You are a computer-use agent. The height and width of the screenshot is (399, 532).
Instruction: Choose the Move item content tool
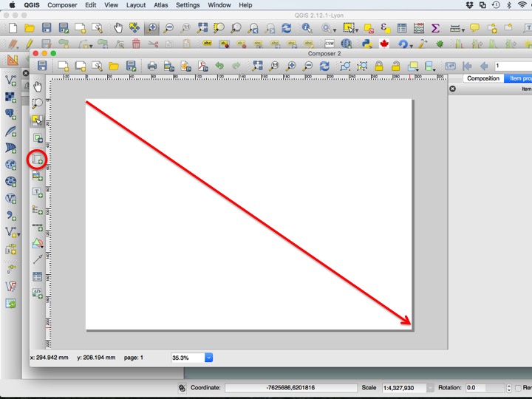tap(38, 138)
